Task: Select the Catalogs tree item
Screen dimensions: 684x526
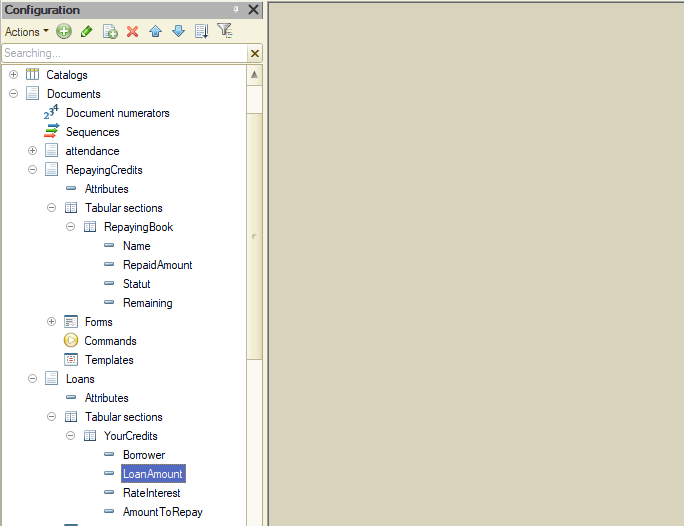Action: click(67, 75)
